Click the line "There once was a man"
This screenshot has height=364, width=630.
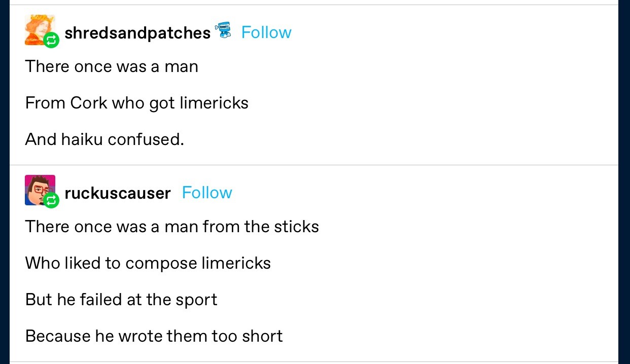[x=112, y=66]
